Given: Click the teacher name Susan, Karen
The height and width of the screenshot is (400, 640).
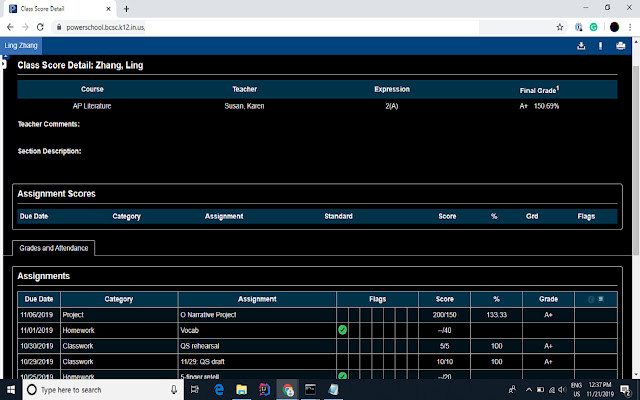Looking at the screenshot, I should tap(244, 106).
